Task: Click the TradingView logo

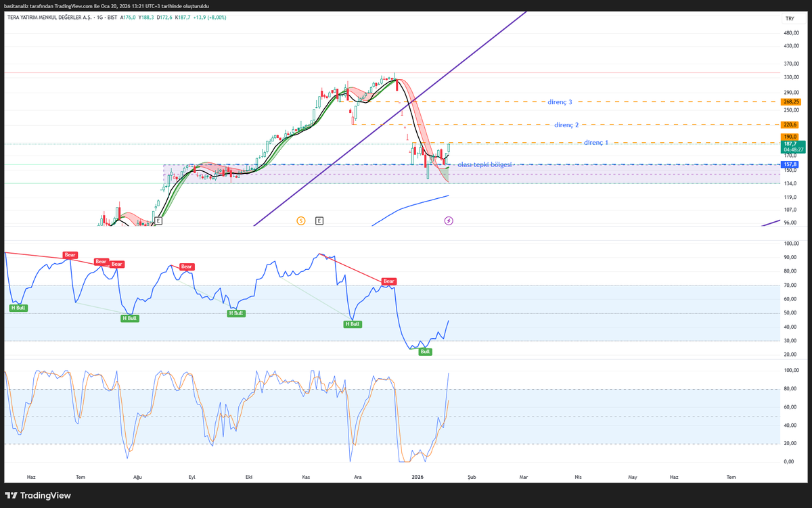Action: pos(38,495)
